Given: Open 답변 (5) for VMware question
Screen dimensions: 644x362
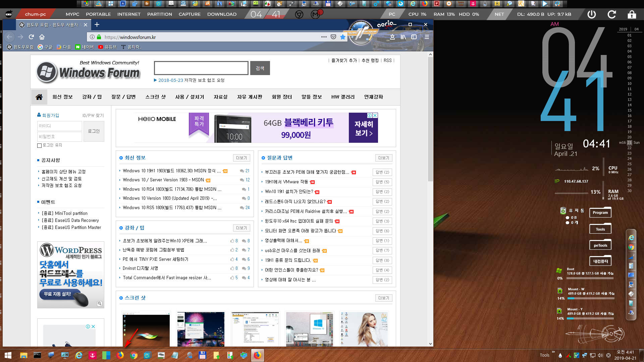Looking at the screenshot, I should 382,182.
